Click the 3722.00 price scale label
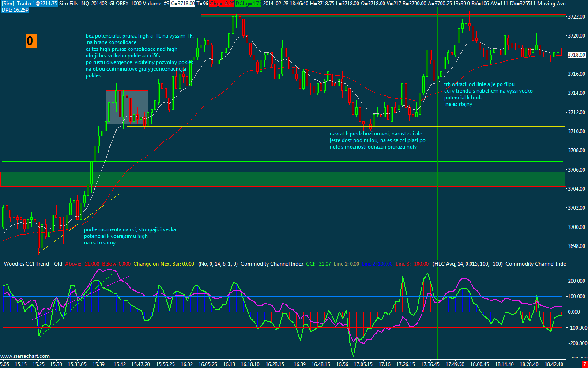 tap(577, 16)
